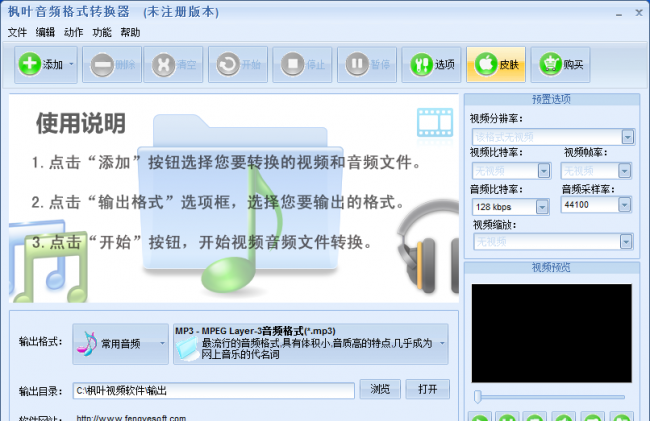Screen dimensions: 650x421
Task: Click the 停止 (Stop) toolbar button
Action: tap(302, 65)
